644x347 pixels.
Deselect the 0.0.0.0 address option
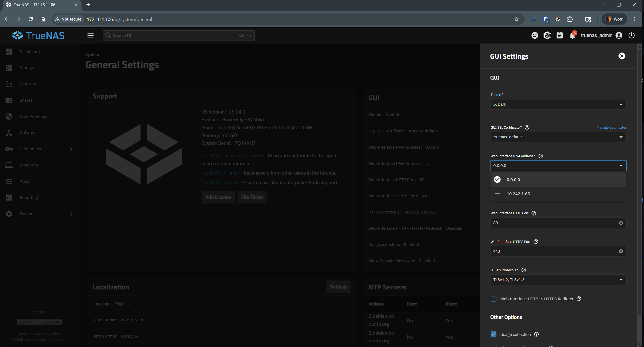(x=558, y=180)
